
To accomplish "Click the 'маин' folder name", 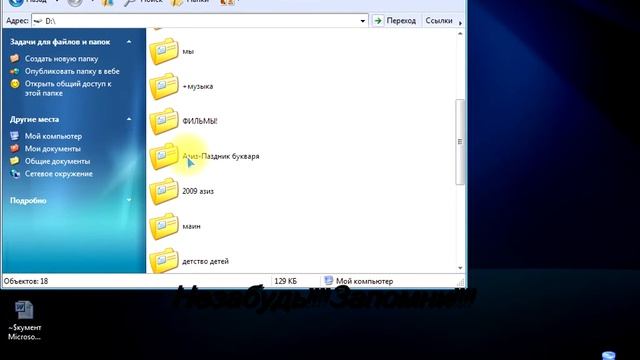I will tap(191, 226).
